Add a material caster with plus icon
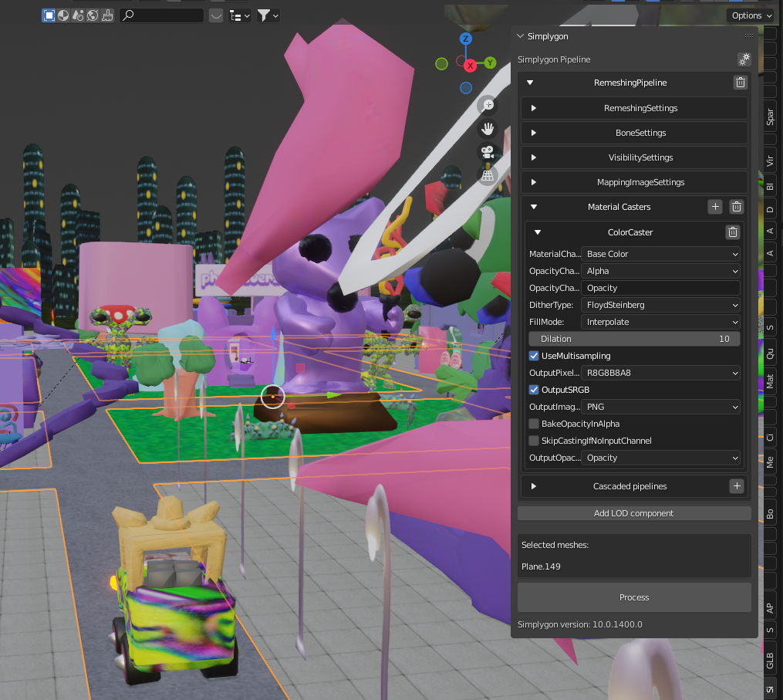Image resolution: width=783 pixels, height=700 pixels. (x=715, y=207)
